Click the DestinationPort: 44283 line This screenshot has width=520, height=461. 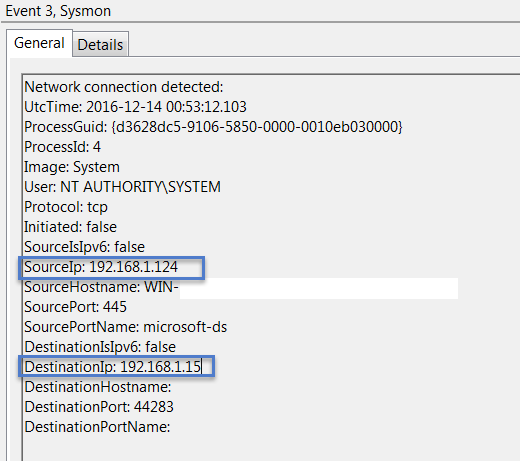pos(99,407)
